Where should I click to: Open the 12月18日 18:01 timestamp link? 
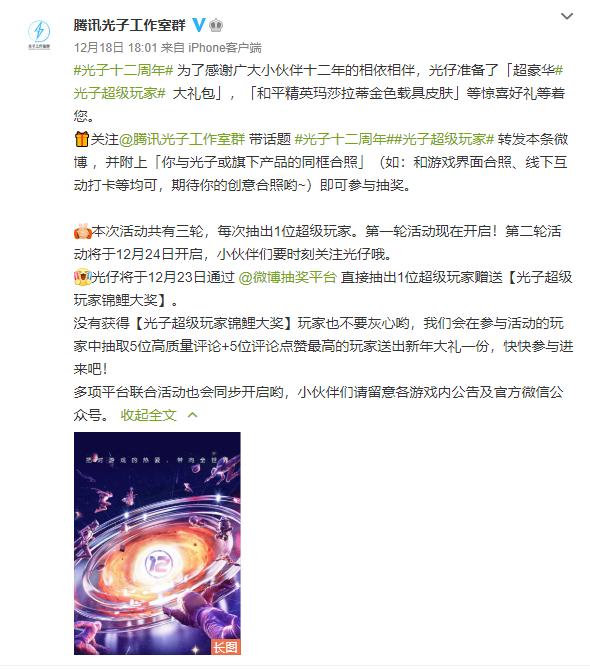pyautogui.click(x=116, y=47)
